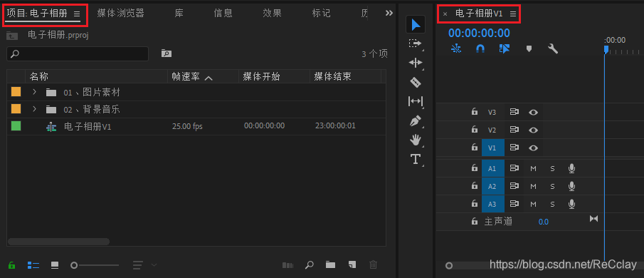Create a new bin folder

click(331, 265)
